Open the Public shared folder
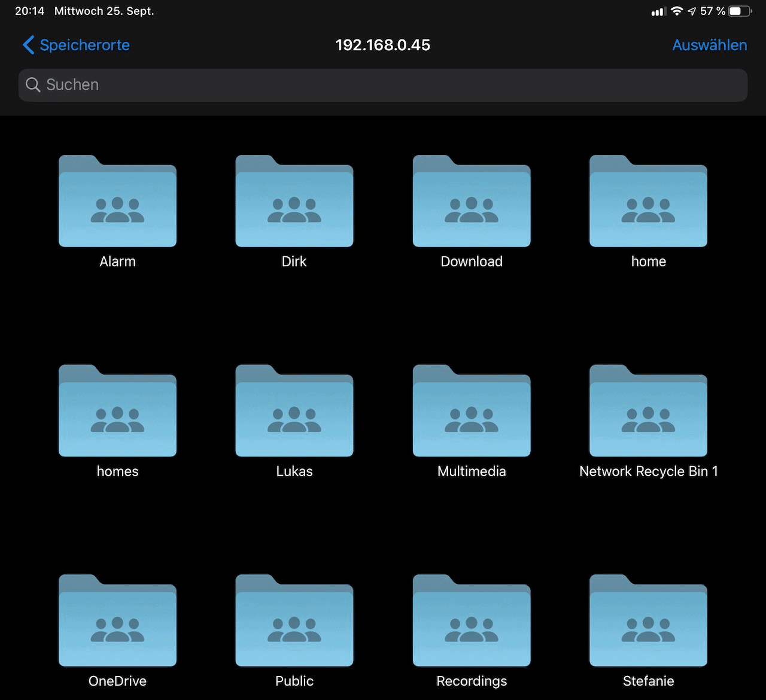Screen dimensions: 766x700 [294, 622]
